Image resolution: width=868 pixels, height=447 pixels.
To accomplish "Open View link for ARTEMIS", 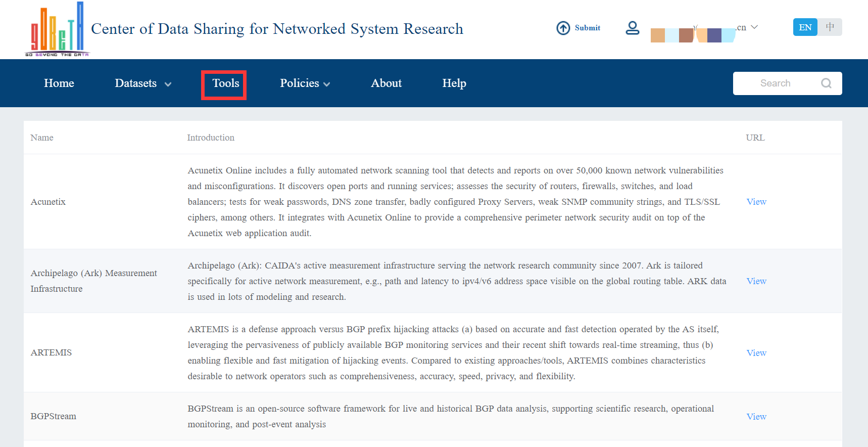I will (756, 353).
